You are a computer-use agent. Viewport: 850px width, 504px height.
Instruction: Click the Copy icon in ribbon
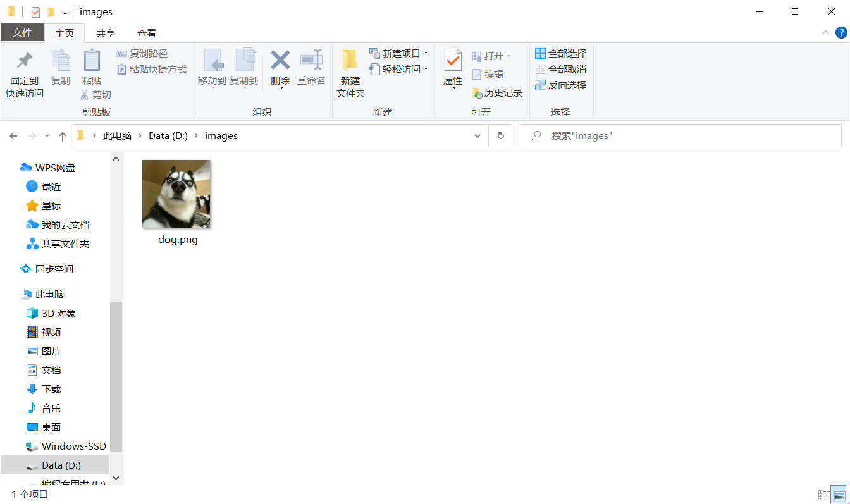click(61, 61)
